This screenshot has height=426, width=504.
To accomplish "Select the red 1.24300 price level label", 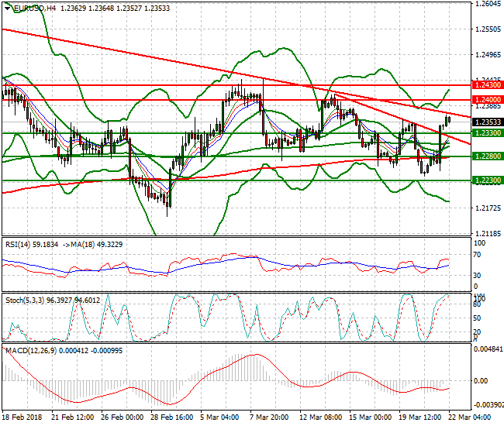I will 488,85.
